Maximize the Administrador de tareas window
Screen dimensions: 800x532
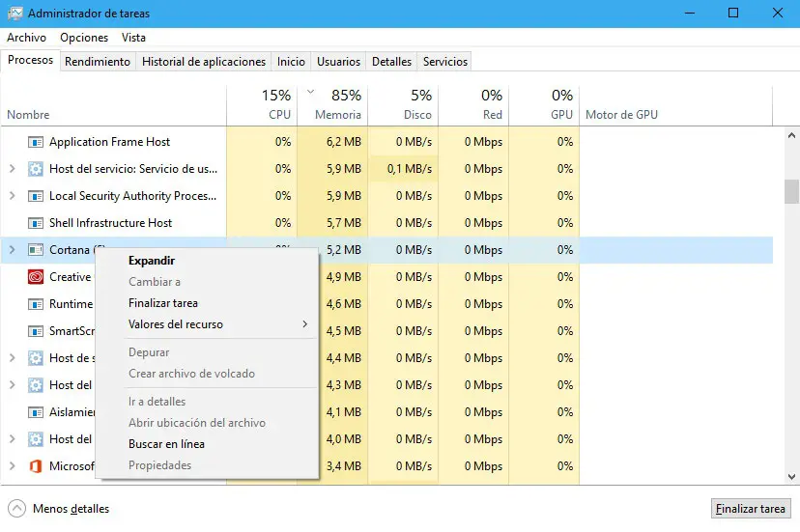click(733, 13)
